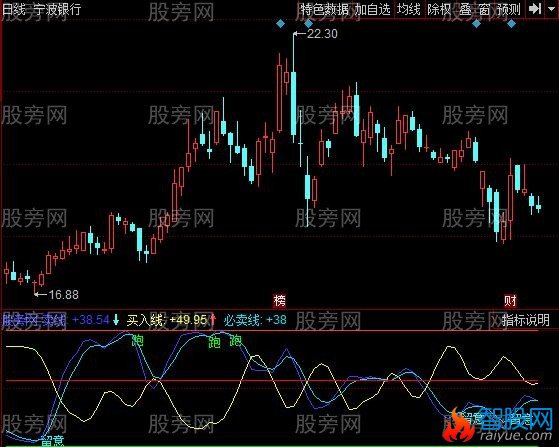Screen dimensions: 559x447
Task: Jump to latest with the arrow-to-bar icon
Action: pos(535,9)
